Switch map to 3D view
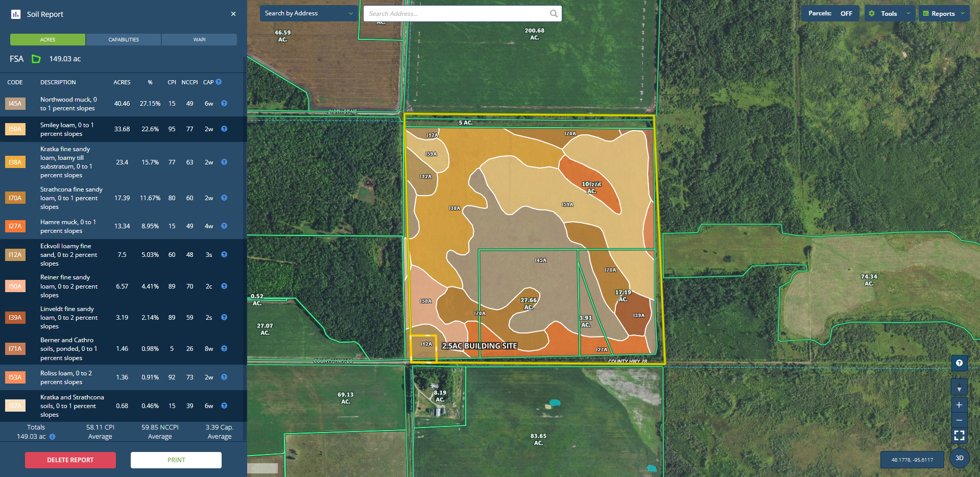 tap(959, 458)
